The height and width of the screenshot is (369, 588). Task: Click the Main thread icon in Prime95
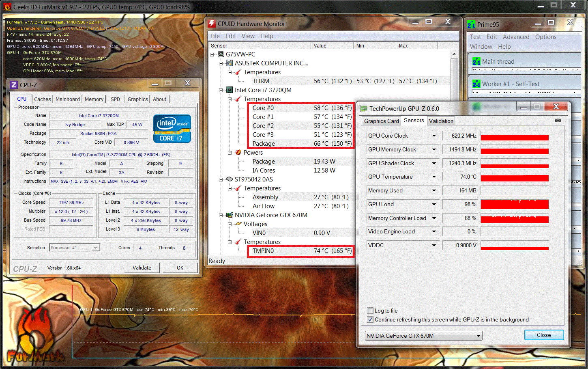click(476, 61)
